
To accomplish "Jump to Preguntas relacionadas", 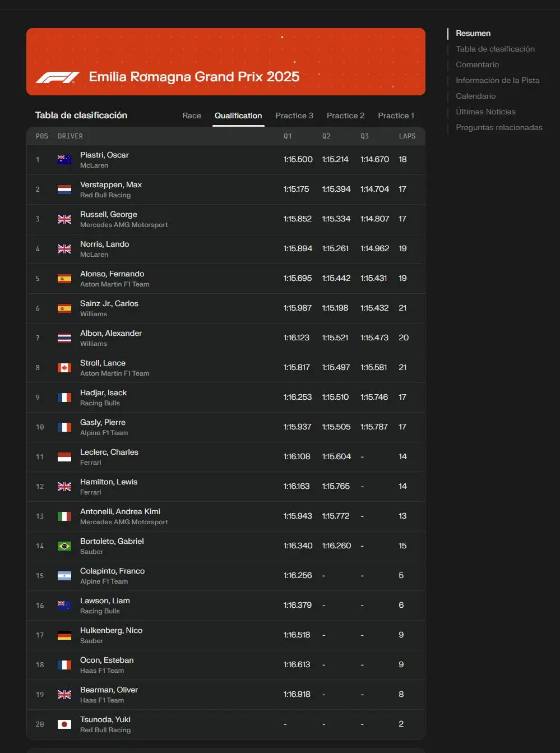I will pos(499,127).
